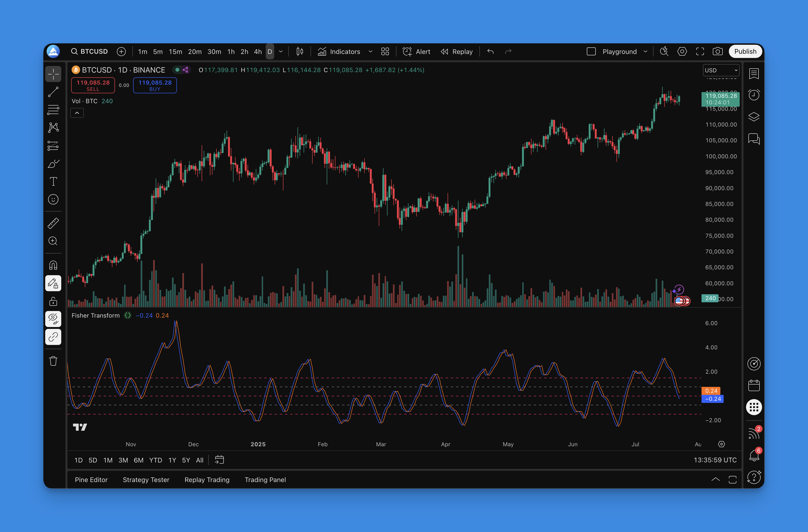This screenshot has width=808, height=532.
Task: Open the Strategy Tester tab
Action: click(146, 479)
